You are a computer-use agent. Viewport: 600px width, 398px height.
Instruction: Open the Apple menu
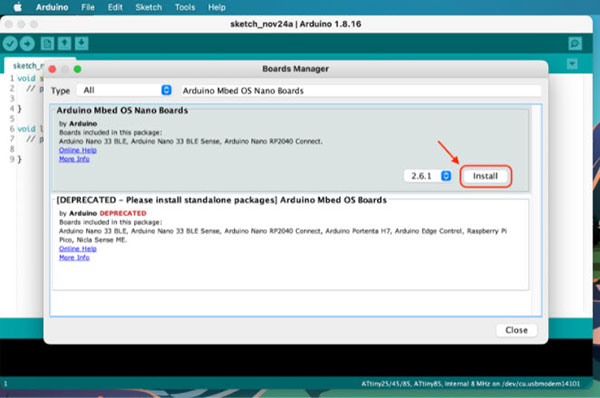(17, 7)
